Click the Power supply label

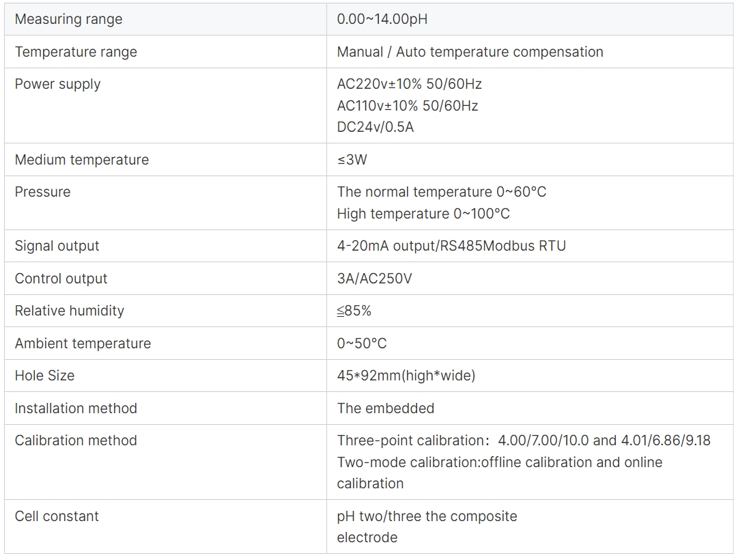[x=57, y=84]
